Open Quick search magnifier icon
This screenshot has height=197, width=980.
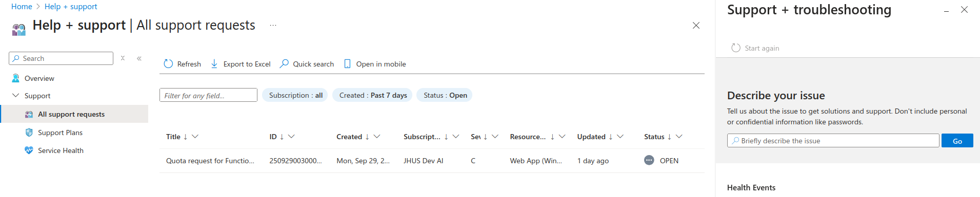pos(284,64)
